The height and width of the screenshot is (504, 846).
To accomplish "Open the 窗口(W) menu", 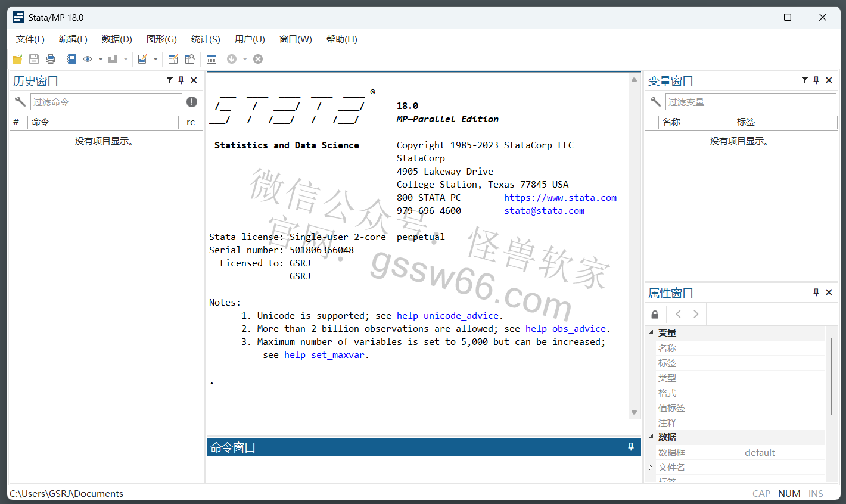I will point(296,39).
